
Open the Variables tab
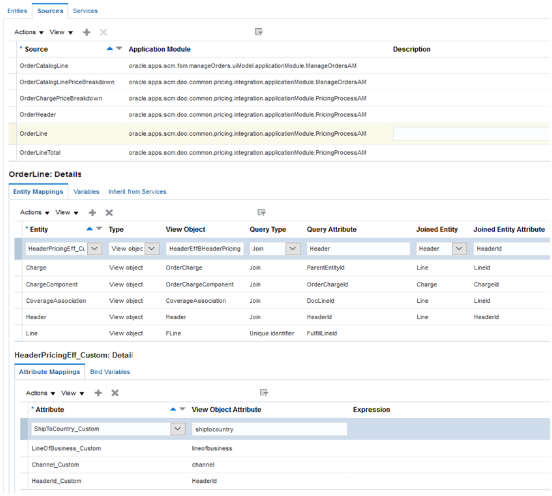pyautogui.click(x=86, y=192)
